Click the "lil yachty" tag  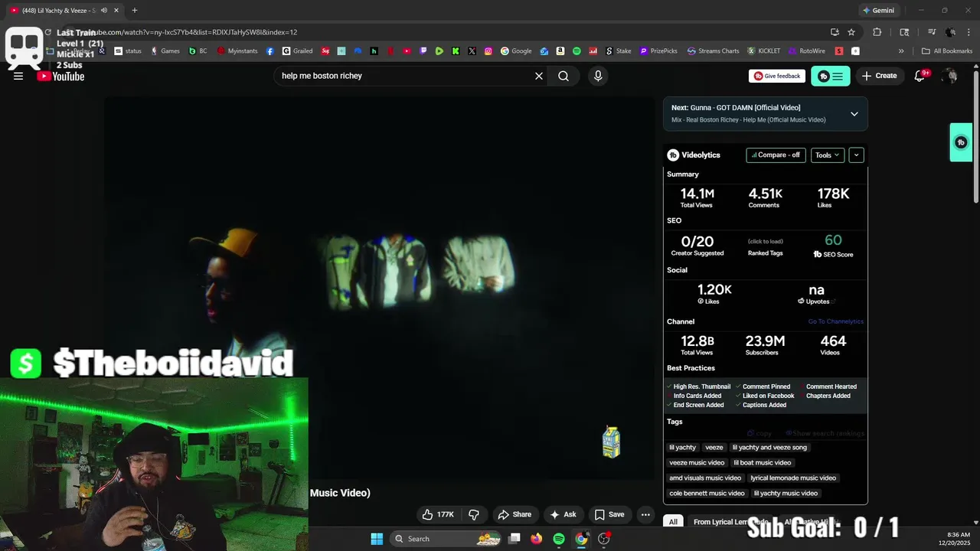682,447
